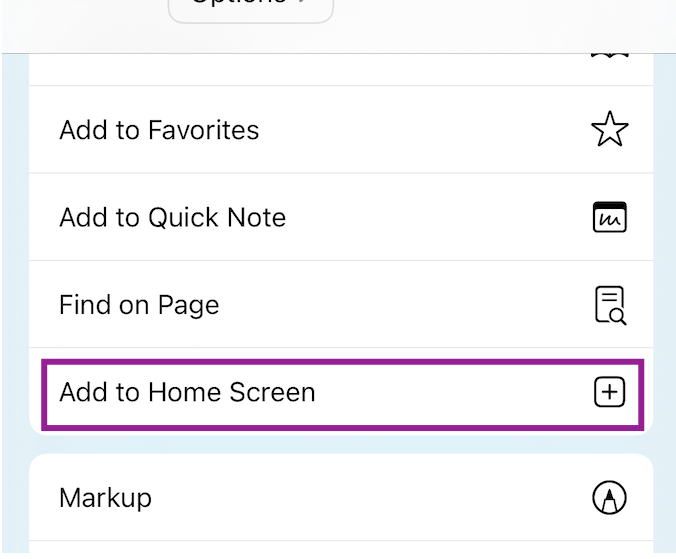This screenshot has height=559, width=676.
Task: Click the Find on Page magnifier document icon
Action: point(609,305)
